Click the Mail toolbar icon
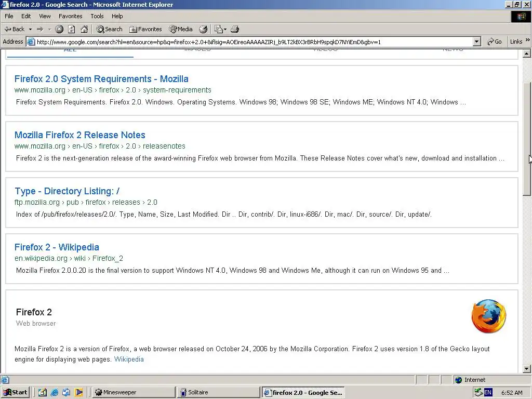This screenshot has width=532, height=399. pyautogui.click(x=220, y=30)
